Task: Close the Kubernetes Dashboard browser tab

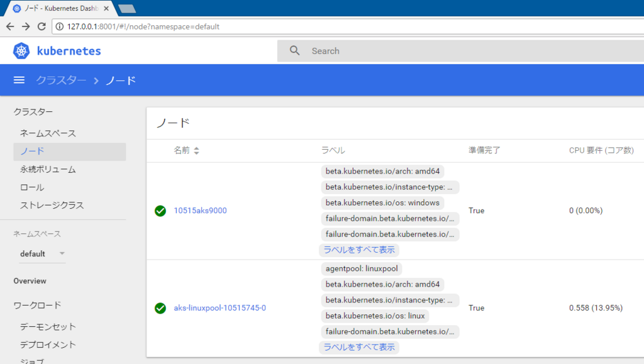Action: (x=106, y=8)
